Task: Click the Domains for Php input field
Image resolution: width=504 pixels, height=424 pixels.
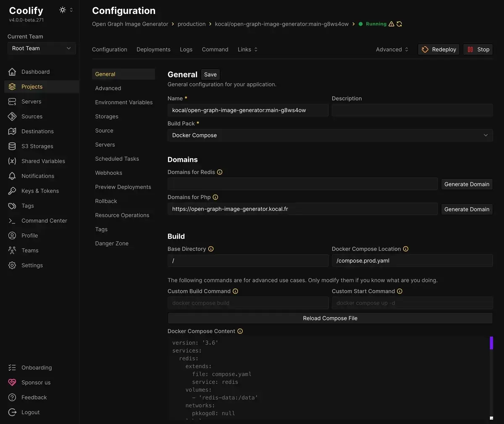Action: 302,209
